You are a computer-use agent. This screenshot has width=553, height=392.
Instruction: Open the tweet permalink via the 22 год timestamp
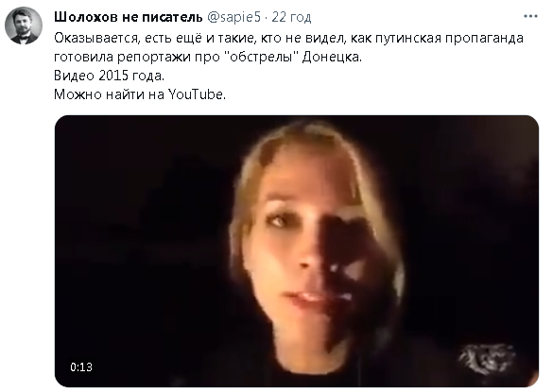[x=291, y=17]
